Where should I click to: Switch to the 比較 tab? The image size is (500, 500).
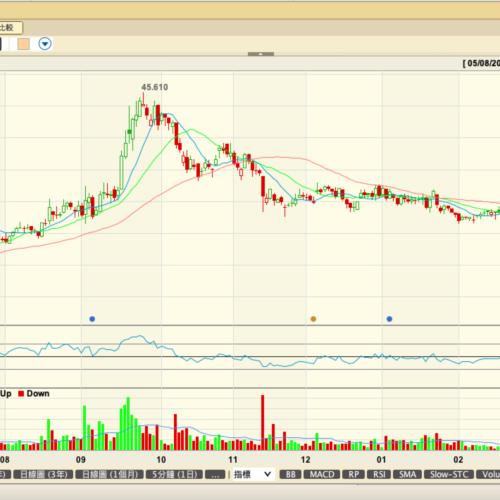click(x=10, y=28)
